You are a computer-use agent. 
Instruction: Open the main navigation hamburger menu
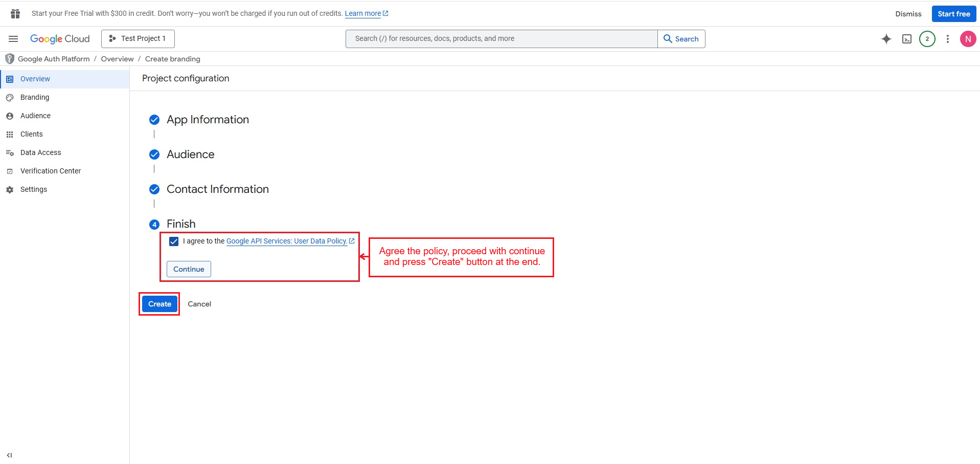(x=13, y=39)
